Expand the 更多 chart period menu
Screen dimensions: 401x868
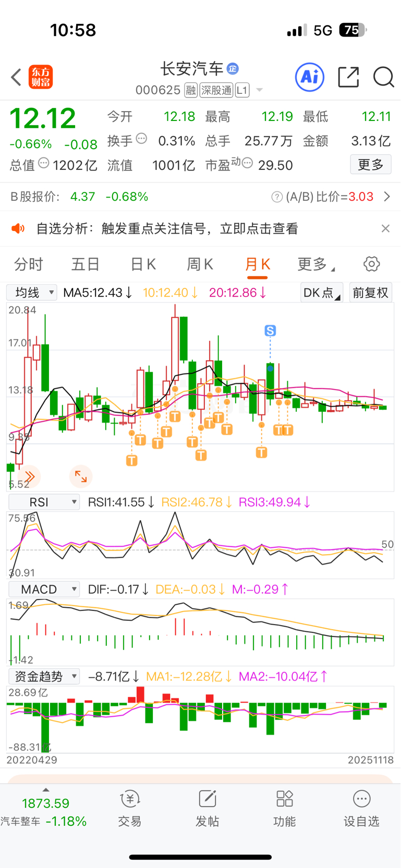[316, 264]
